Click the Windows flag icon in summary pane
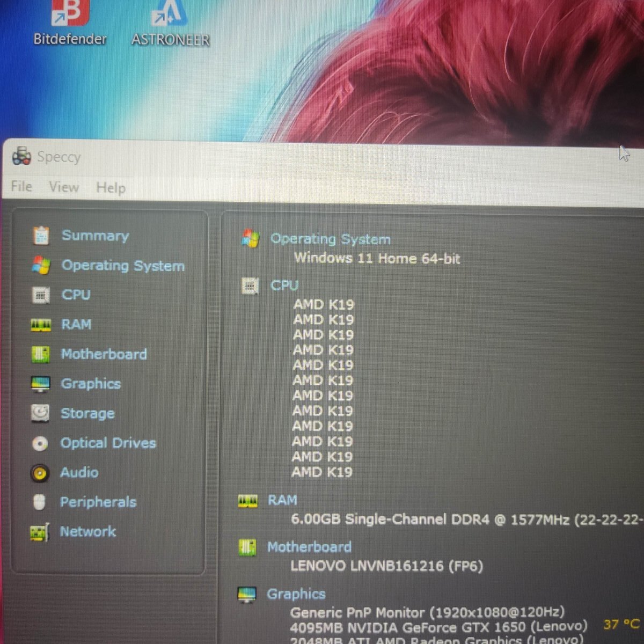Viewport: 644px width, 644px height. tap(250, 239)
